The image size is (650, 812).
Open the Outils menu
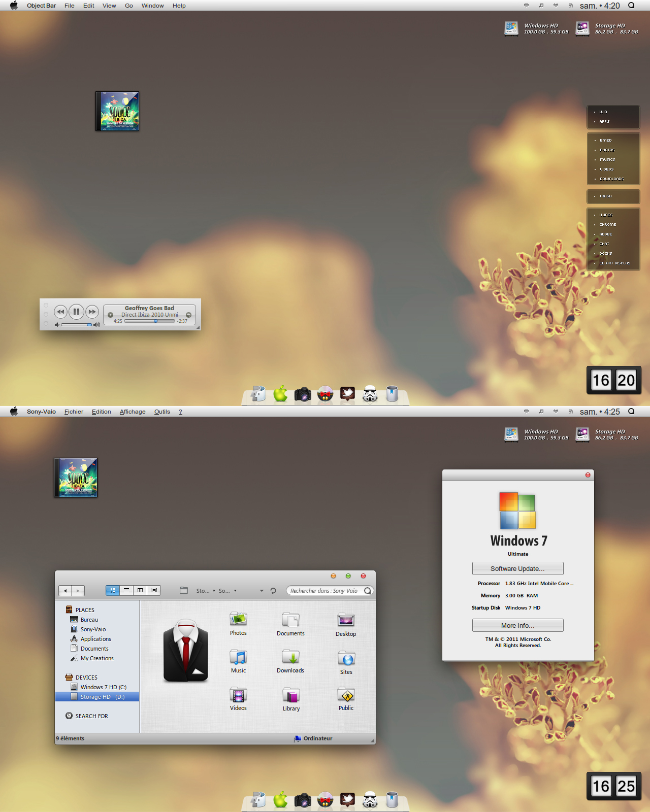click(162, 412)
